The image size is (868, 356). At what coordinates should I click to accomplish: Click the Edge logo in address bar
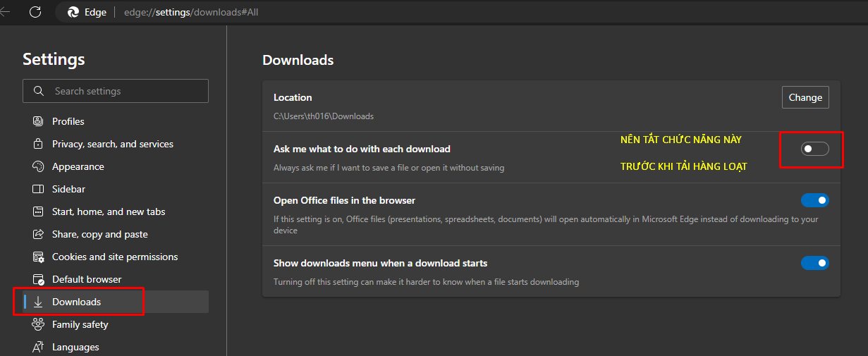[73, 12]
